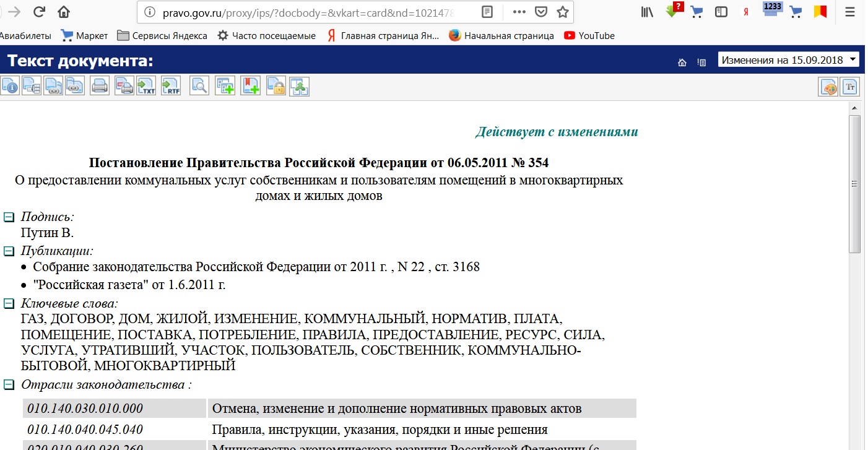This screenshot has width=868, height=450.
Task: Open the Firefox library icon
Action: (648, 12)
